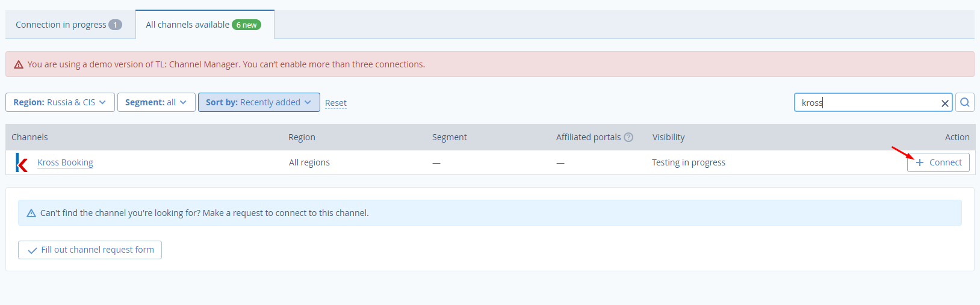Open the Region: Russia & CIS dropdown
The image size is (980, 305).
click(x=60, y=102)
